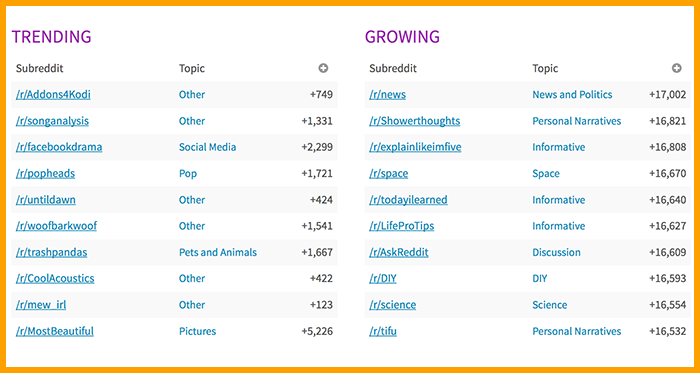Open the /r/popheads link
The height and width of the screenshot is (373, 700).
coord(45,174)
